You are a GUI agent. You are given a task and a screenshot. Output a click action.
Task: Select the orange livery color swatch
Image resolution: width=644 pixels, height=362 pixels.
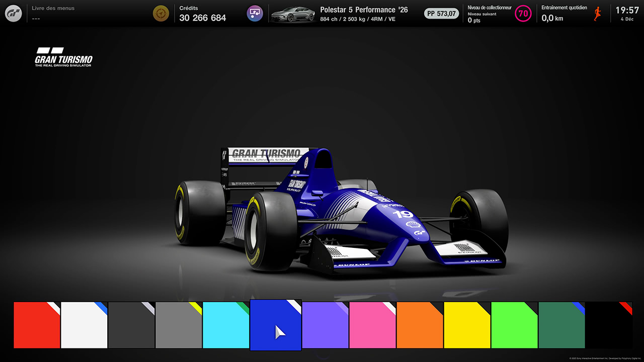tap(420, 325)
